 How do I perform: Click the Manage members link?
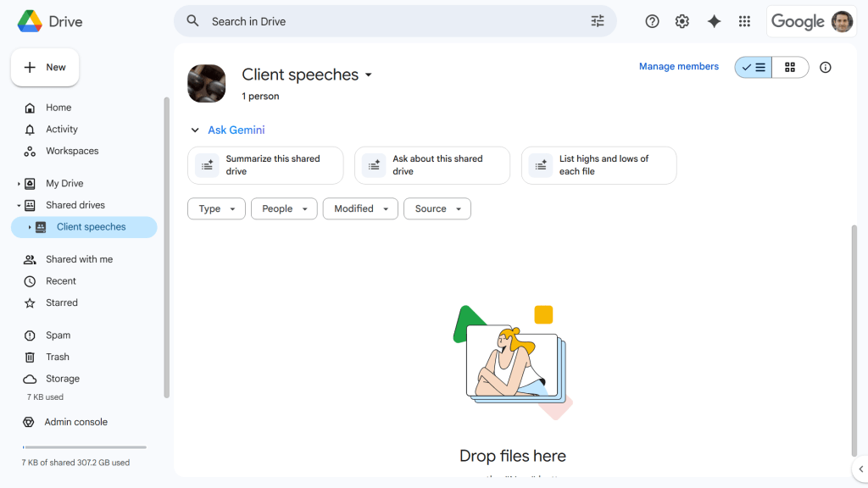pyautogui.click(x=678, y=66)
